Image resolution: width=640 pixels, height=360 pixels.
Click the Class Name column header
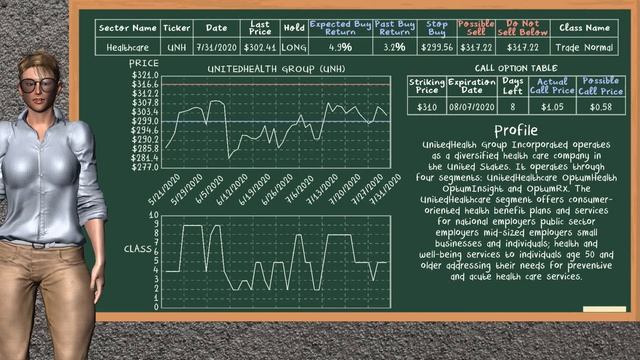[584, 28]
